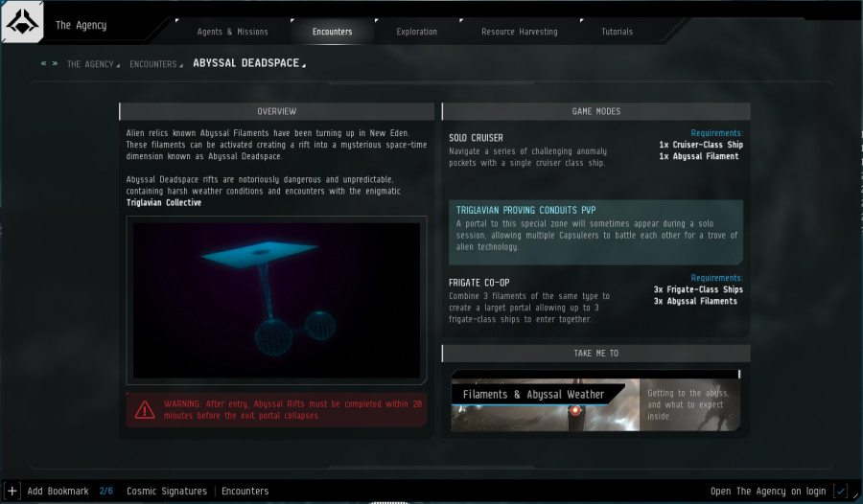Click the Game Modes panel header
Viewport: 863px width, 504px height.
(596, 111)
